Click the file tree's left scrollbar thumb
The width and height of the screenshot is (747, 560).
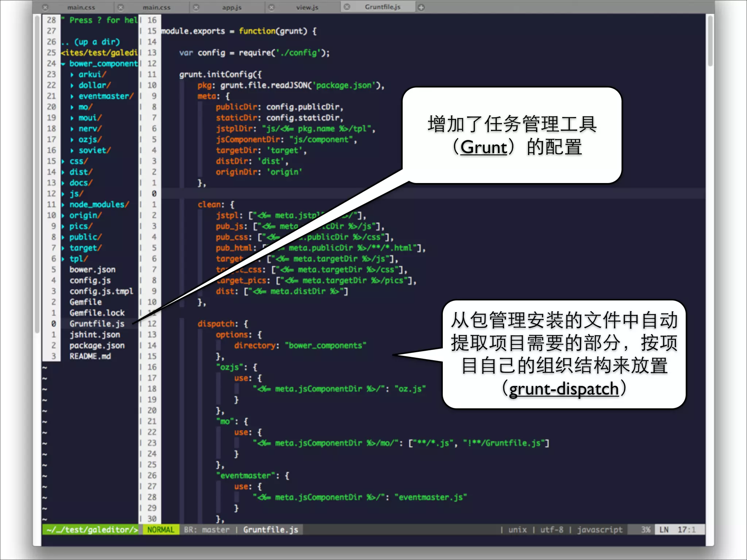[x=37, y=174]
